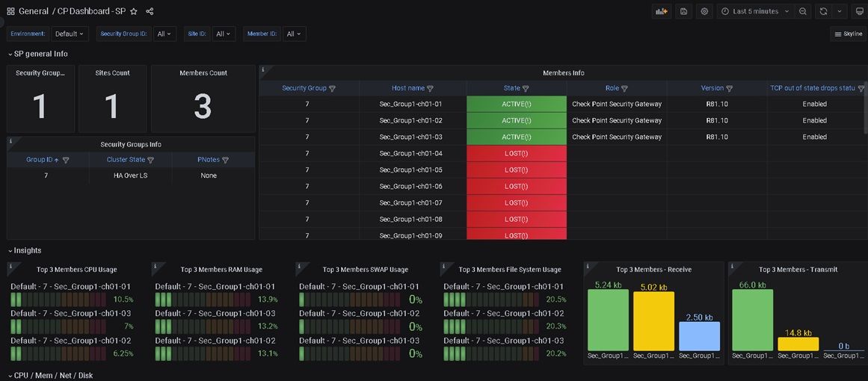Filter the State column
The height and width of the screenshot is (381, 868).
tap(526, 88)
